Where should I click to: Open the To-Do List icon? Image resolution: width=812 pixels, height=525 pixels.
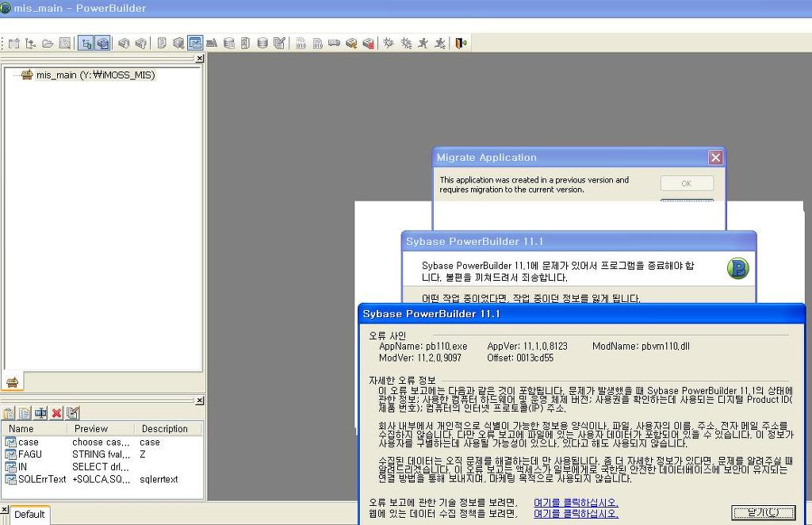tap(162, 43)
